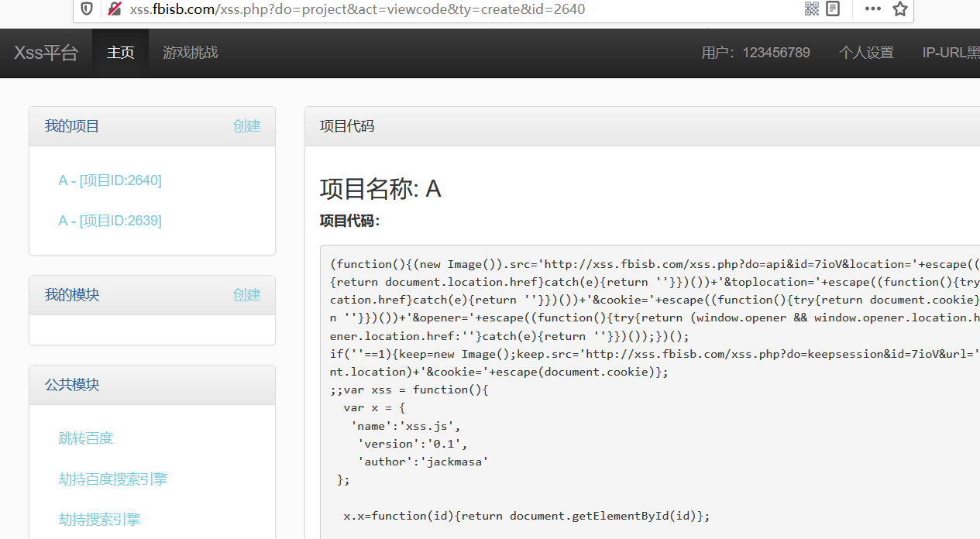Click the Xss平台 brand logo
This screenshot has width=980, height=539.
click(x=46, y=53)
